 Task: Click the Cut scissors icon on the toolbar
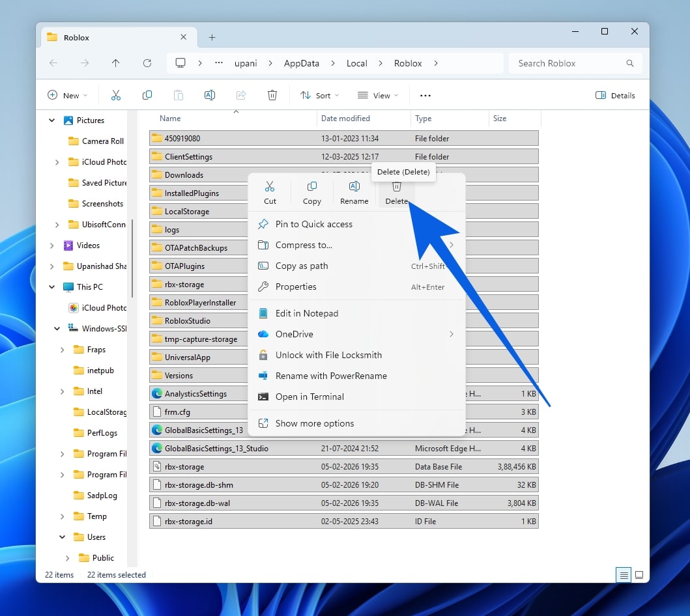point(116,95)
